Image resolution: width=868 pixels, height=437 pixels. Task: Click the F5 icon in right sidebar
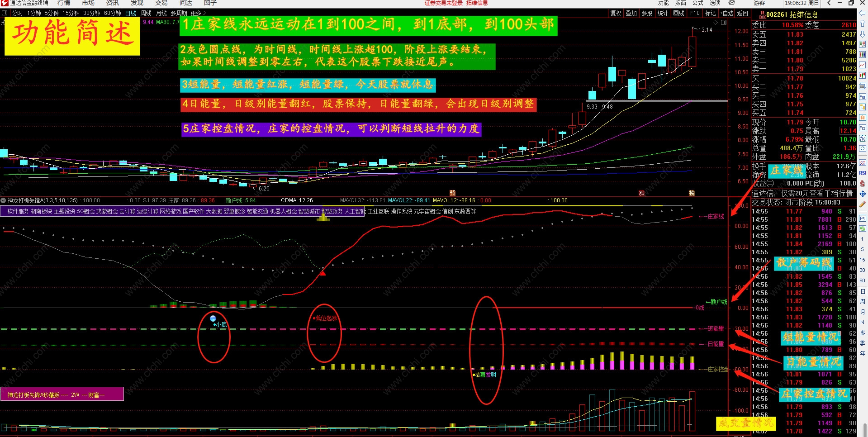[x=863, y=218]
